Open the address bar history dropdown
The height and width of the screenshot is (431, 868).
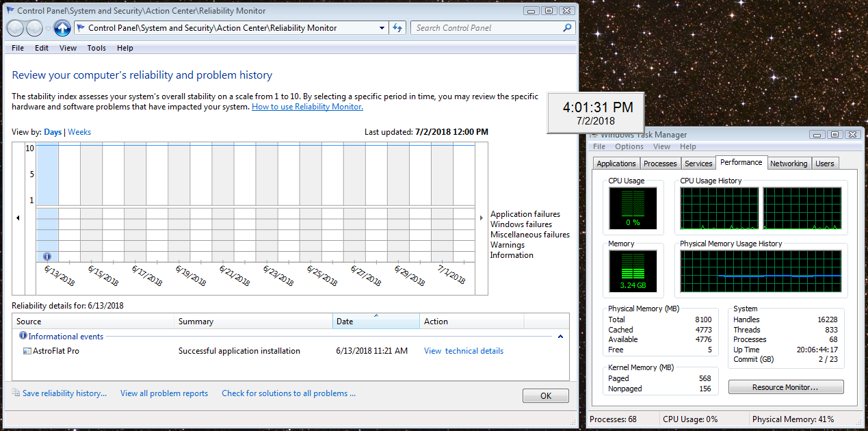point(382,28)
